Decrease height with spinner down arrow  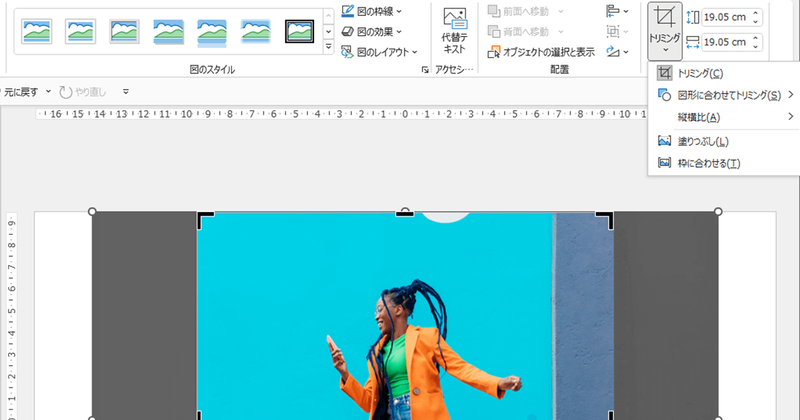(756, 21)
